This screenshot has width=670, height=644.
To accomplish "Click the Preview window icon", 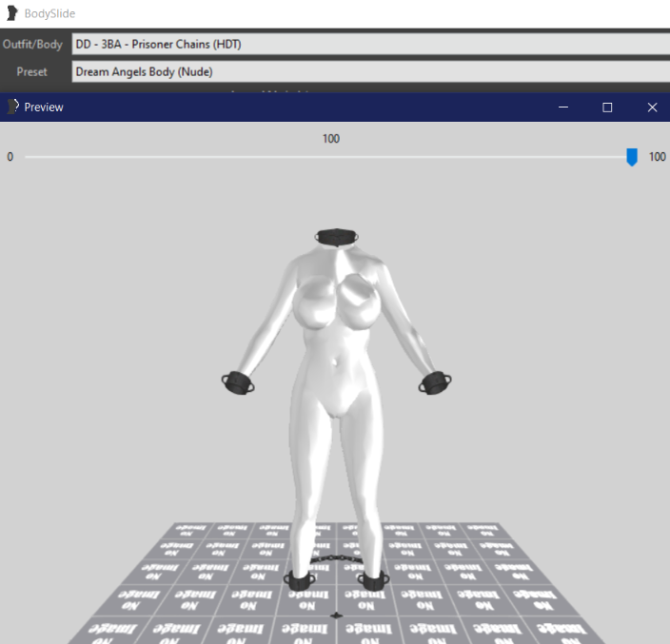I will (x=13, y=107).
